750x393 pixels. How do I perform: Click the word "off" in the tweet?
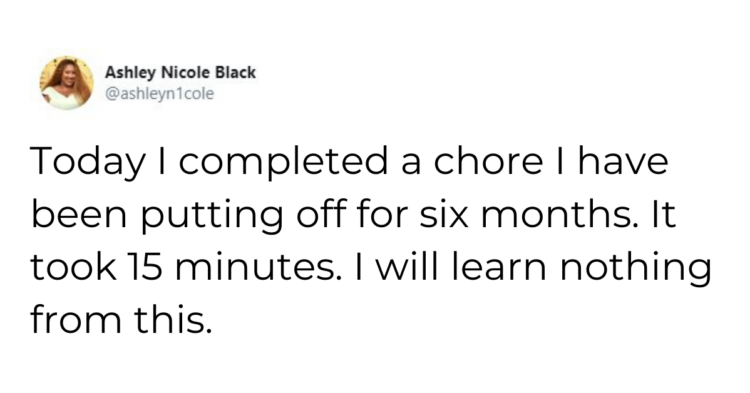(x=320, y=213)
